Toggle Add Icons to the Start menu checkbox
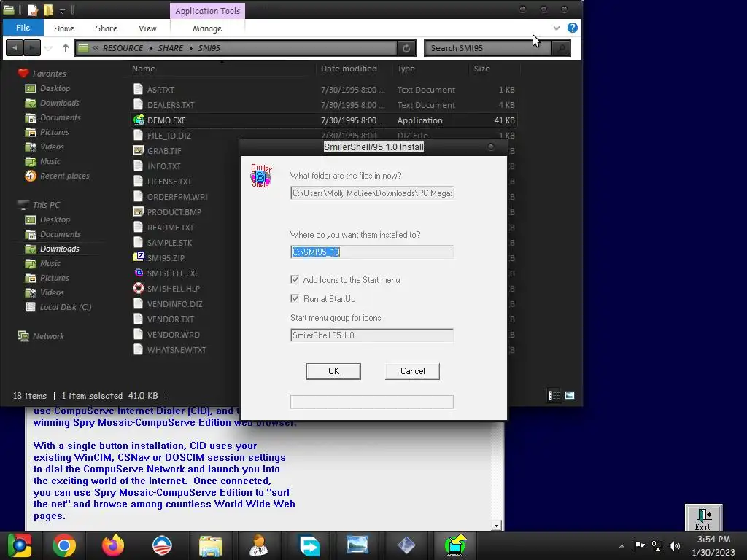The height and width of the screenshot is (560, 747). 295,279
